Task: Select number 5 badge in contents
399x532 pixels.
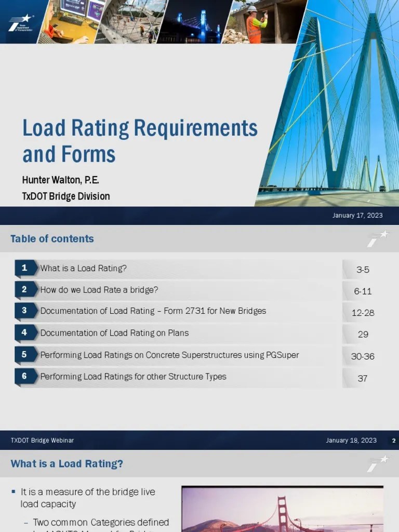Action: 26,354
